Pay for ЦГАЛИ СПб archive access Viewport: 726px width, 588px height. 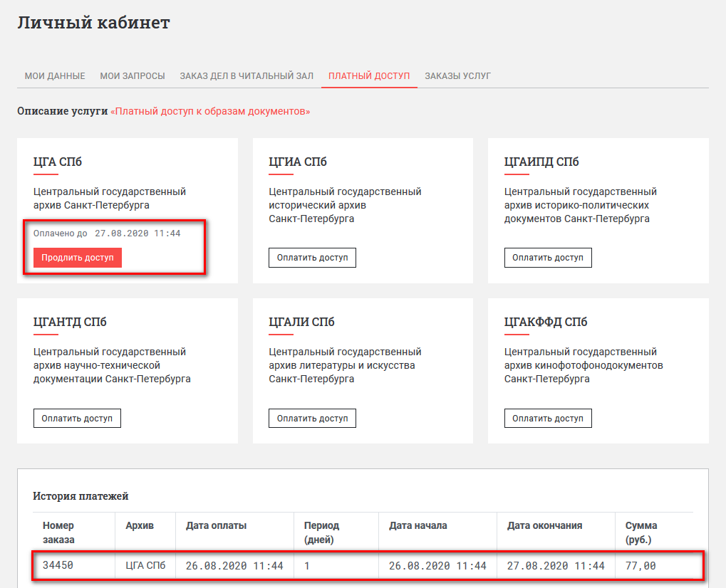(x=313, y=418)
